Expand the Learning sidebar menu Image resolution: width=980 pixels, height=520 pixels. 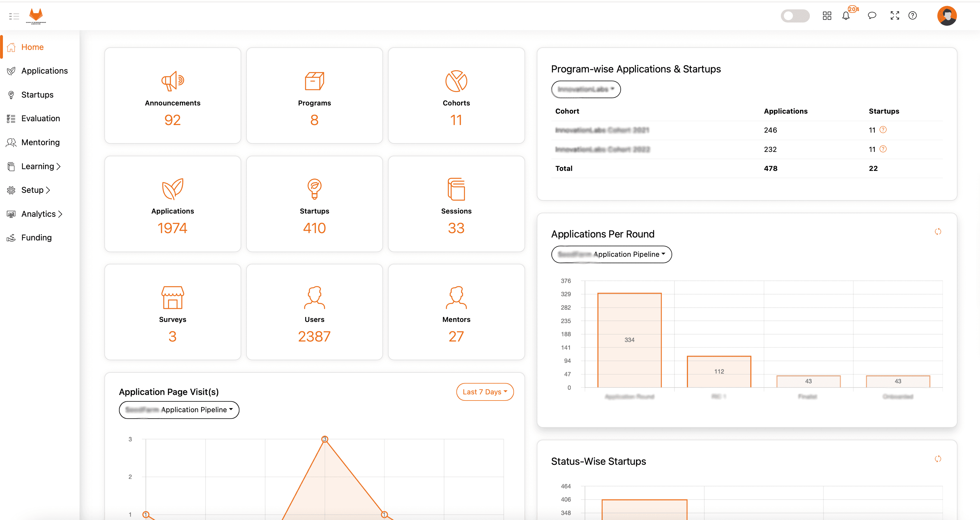point(41,166)
